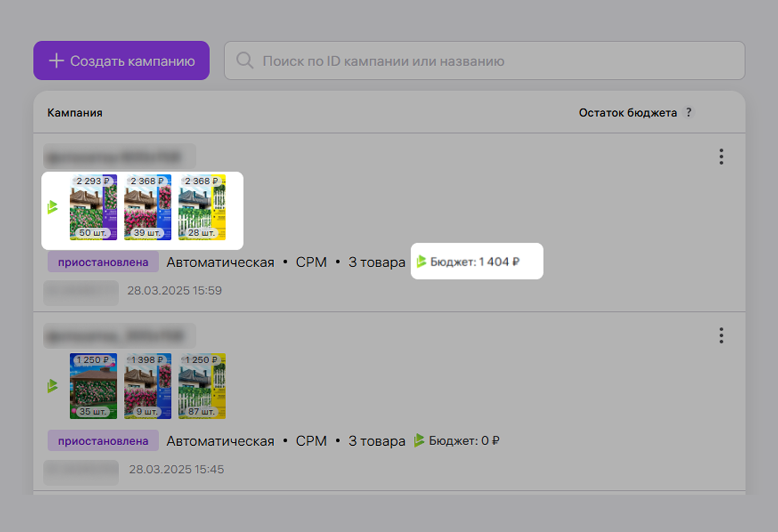
Task: Open three-dot menu for first campaign
Action: point(721,157)
